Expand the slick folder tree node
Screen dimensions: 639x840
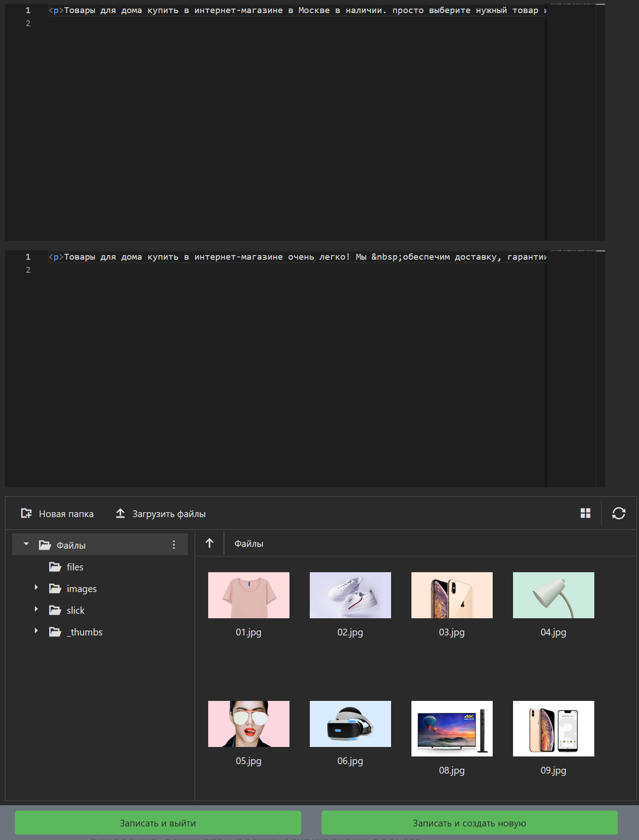tap(36, 609)
